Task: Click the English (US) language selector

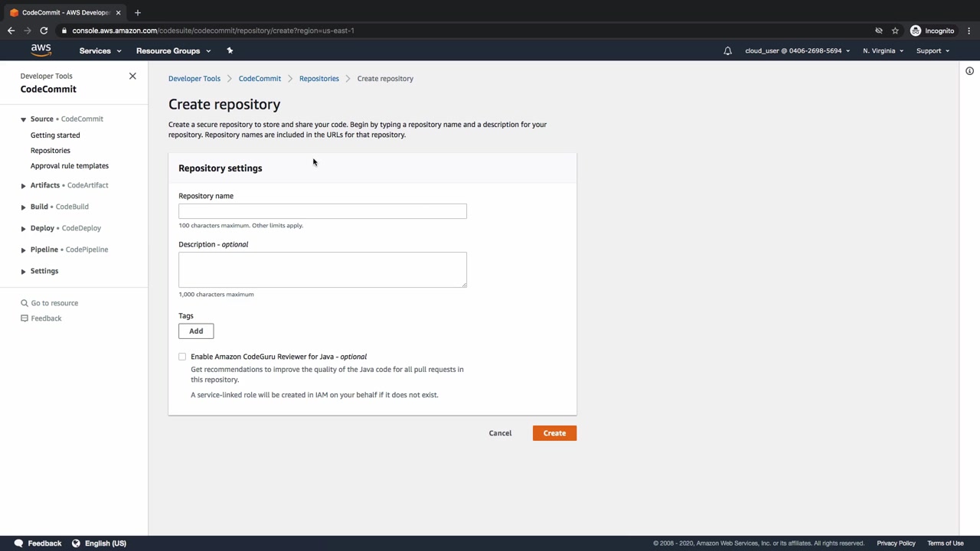Action: point(105,543)
